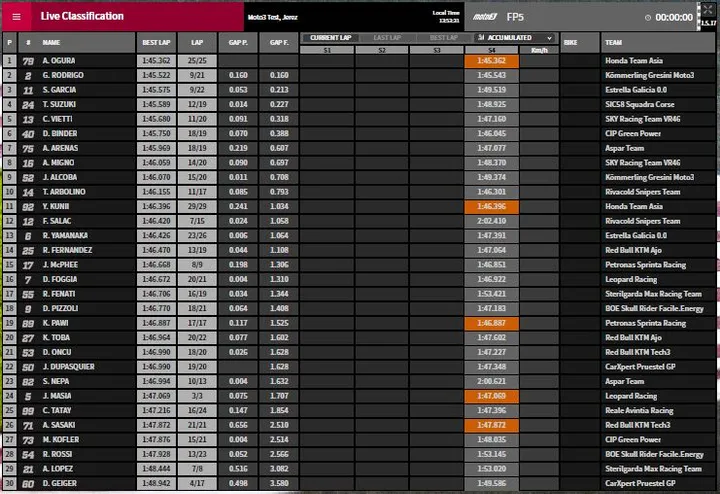Click the Lap column header

click(197, 43)
